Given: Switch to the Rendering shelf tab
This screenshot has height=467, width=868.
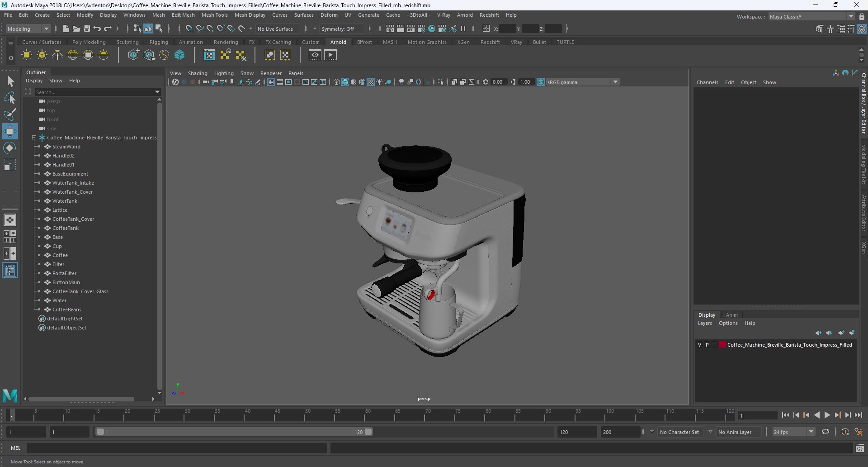Looking at the screenshot, I should (226, 42).
